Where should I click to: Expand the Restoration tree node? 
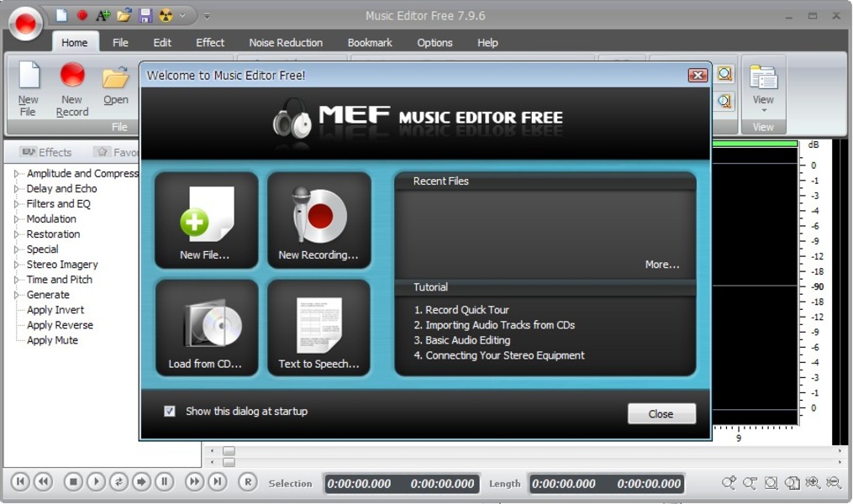coord(16,234)
